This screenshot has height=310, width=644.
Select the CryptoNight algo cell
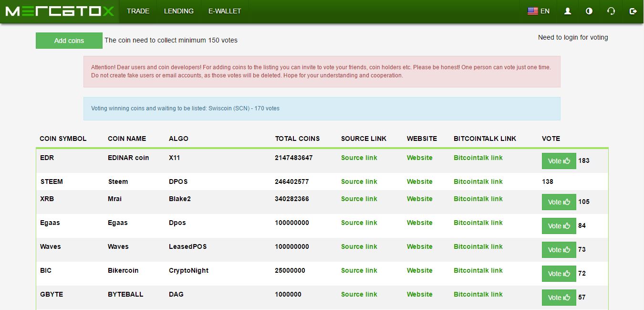(188, 270)
